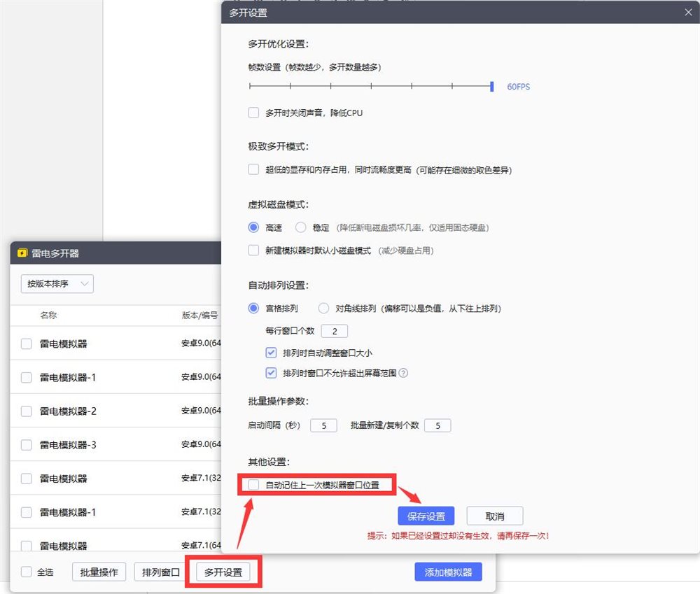Click the 提示 red hint text

(x=458, y=535)
